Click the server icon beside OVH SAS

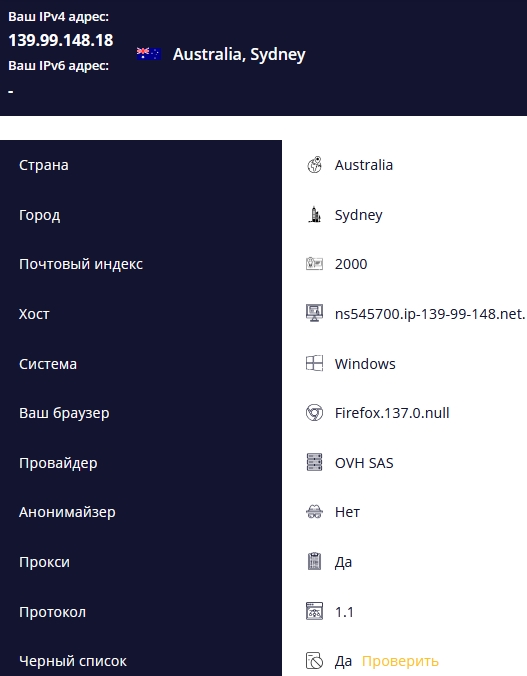[314, 462]
